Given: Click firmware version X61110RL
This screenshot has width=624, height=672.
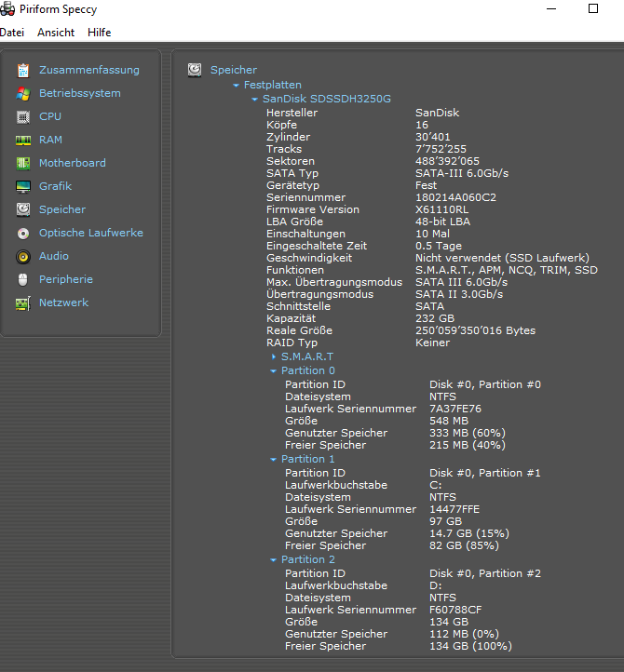Looking at the screenshot, I should click(x=441, y=209).
